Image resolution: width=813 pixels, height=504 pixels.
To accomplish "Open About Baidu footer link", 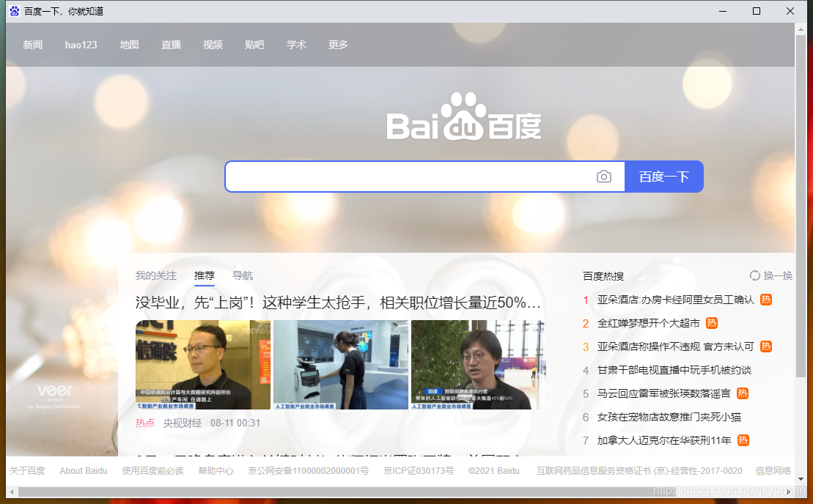I will [84, 471].
